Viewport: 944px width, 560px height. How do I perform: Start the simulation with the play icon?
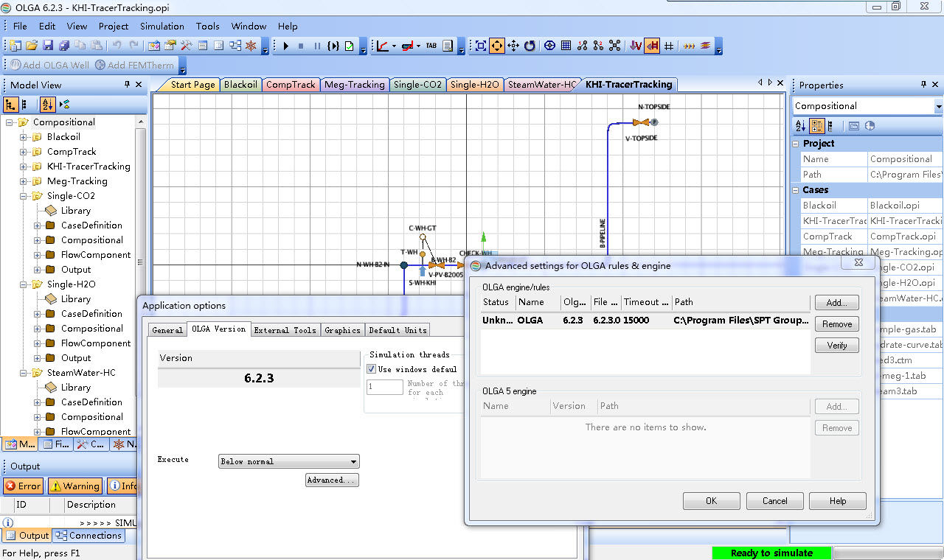coord(285,46)
